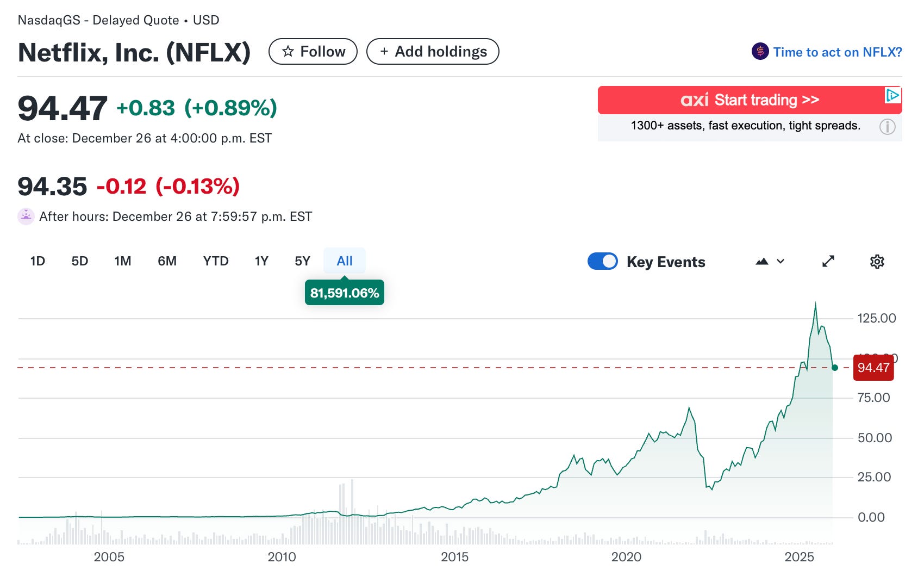Select the 5D range tab
Screen dimensions: 924x582
pos(79,261)
